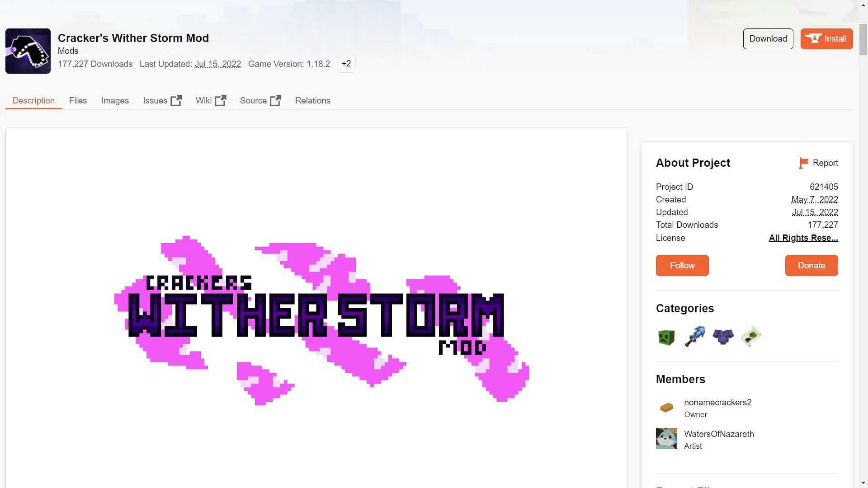Open the Description tab

click(x=33, y=100)
